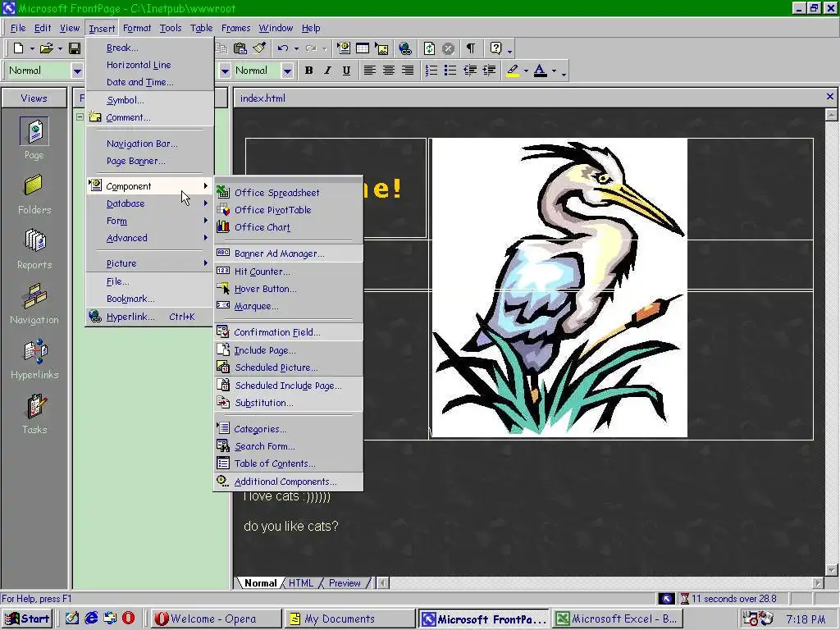Switch to Folders view
840x630 pixels.
(34, 194)
